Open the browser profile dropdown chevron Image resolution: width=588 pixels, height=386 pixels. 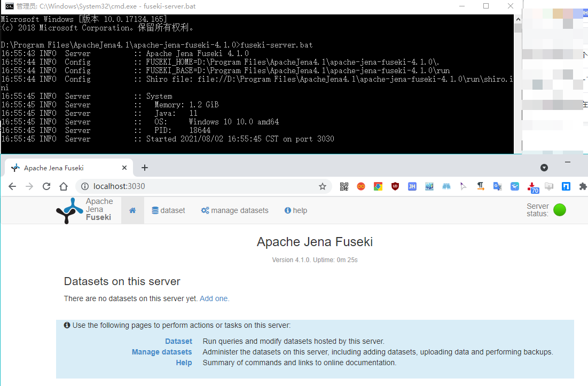pos(544,168)
